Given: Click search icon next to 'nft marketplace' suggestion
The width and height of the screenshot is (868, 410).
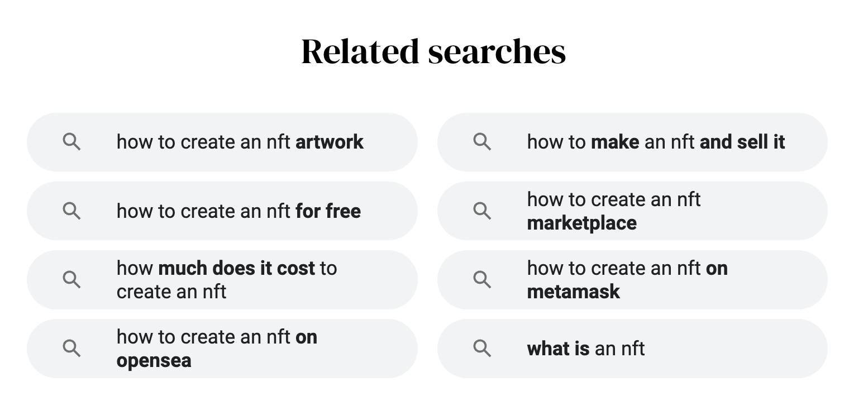Looking at the screenshot, I should [482, 211].
